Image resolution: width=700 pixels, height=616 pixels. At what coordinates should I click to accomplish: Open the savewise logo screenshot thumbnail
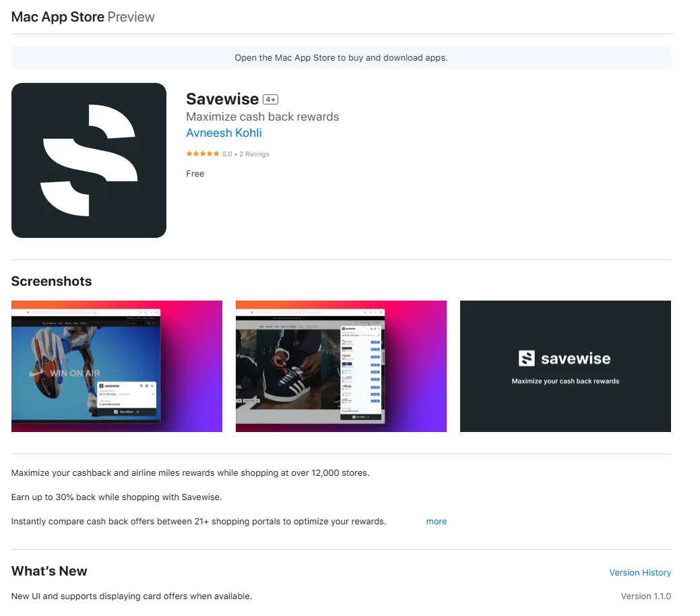(565, 367)
